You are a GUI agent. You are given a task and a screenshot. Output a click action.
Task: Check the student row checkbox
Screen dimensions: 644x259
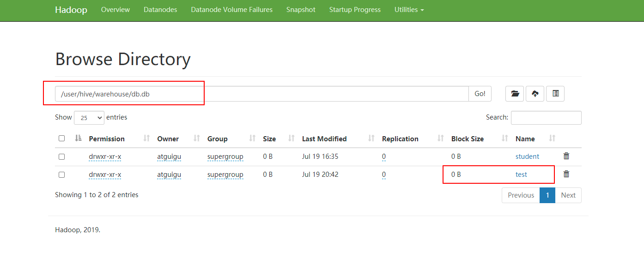(62, 157)
